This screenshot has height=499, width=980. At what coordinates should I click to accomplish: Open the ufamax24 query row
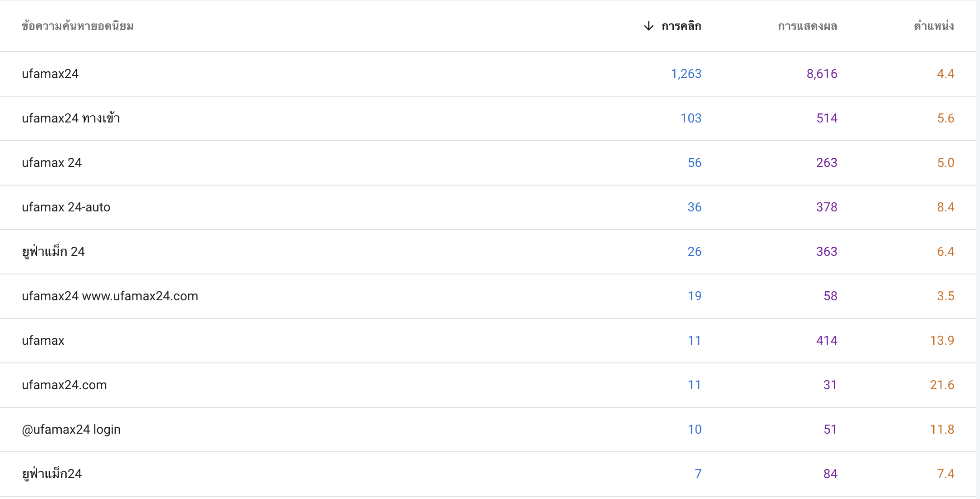[x=488, y=74]
